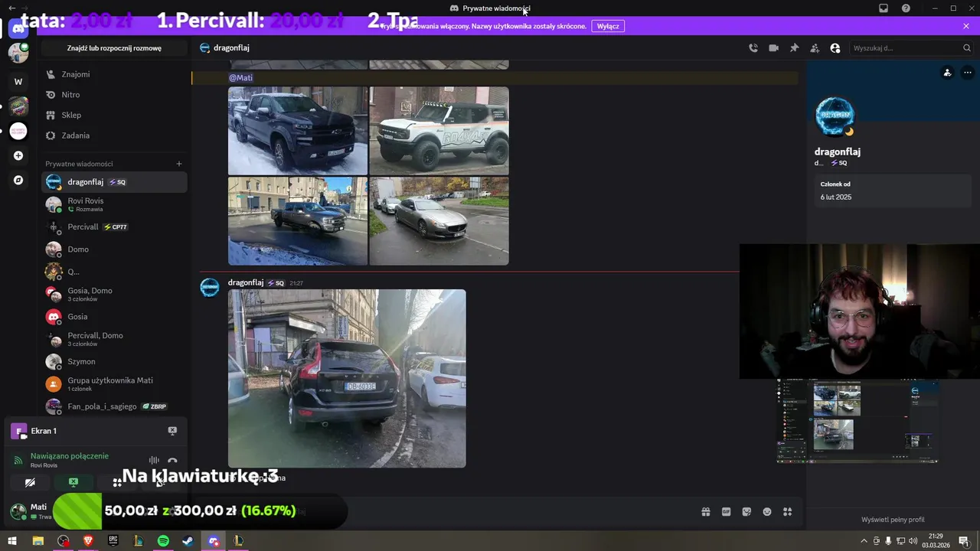Open the sticker picker
Image resolution: width=980 pixels, height=551 pixels.
click(746, 512)
